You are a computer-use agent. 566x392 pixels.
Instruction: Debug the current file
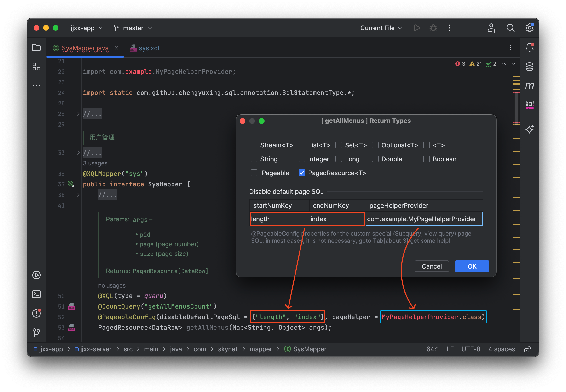click(433, 28)
